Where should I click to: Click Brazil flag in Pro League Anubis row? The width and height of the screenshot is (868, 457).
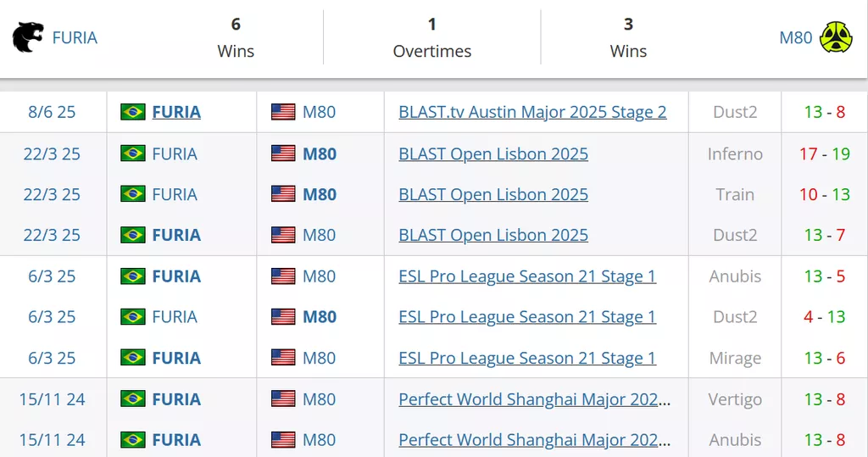coord(133,276)
